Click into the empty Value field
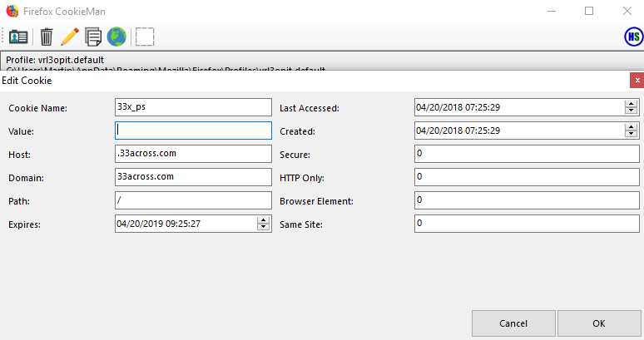 193,131
